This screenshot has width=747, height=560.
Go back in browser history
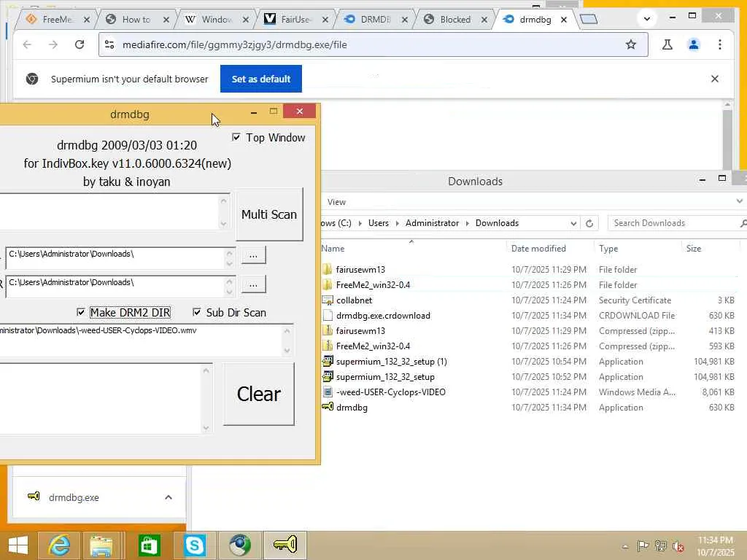tap(27, 44)
